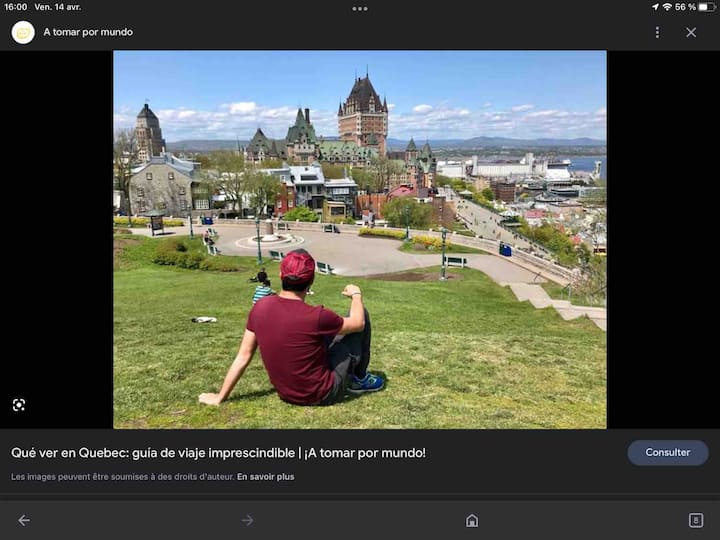Show open tabs via the 8 counter
720x540 pixels.
pyautogui.click(x=695, y=520)
